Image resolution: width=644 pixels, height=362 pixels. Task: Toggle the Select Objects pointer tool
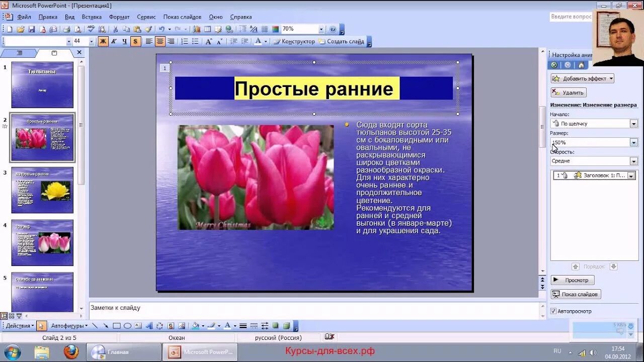[x=41, y=326]
